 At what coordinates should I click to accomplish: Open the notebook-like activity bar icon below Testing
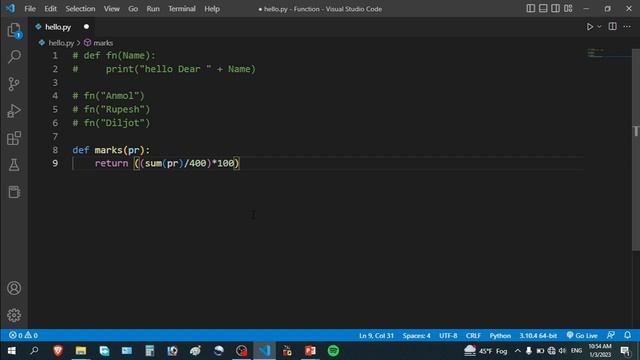pyautogui.click(x=14, y=192)
